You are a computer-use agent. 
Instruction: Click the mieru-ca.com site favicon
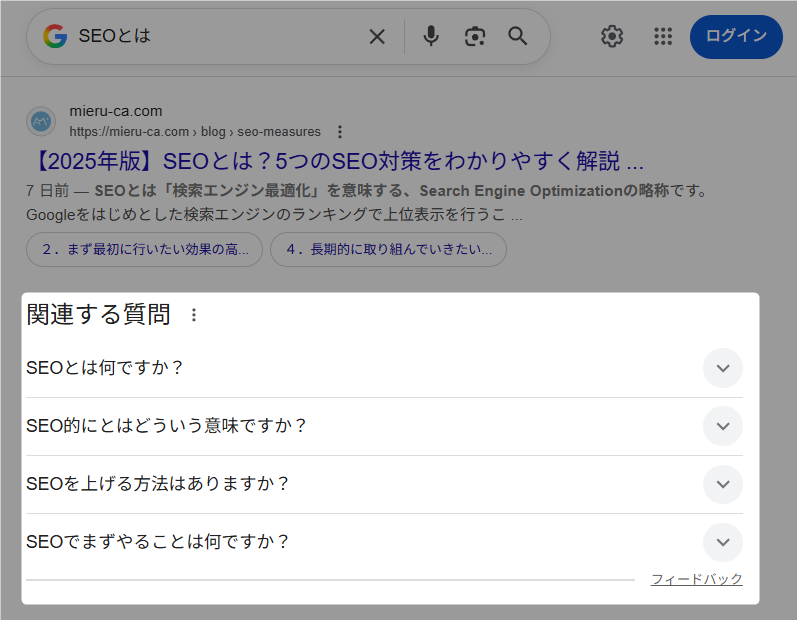(x=41, y=121)
